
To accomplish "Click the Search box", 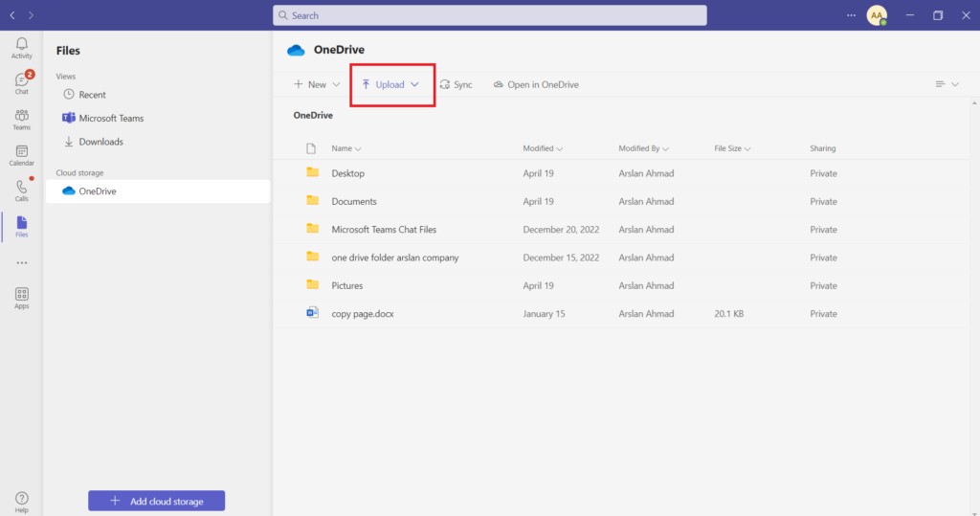I will click(x=489, y=15).
